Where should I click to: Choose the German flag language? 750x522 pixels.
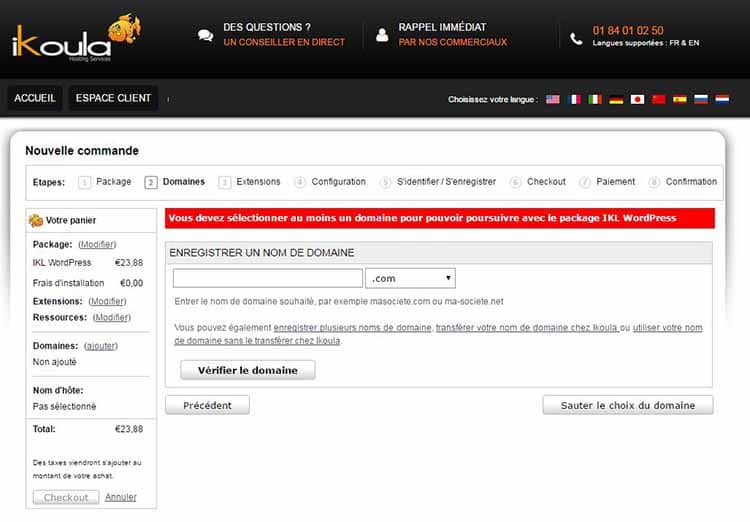point(616,100)
